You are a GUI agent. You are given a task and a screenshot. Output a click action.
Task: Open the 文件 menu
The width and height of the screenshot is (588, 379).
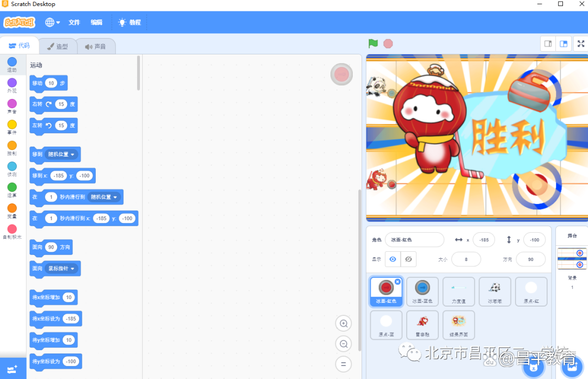point(74,22)
